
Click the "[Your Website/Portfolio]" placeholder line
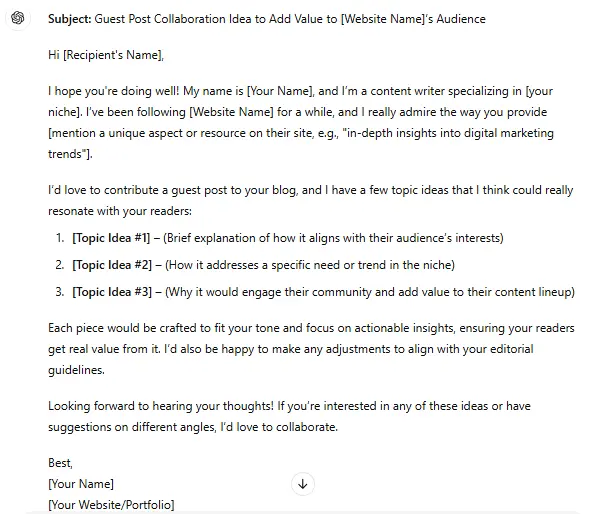coord(111,505)
